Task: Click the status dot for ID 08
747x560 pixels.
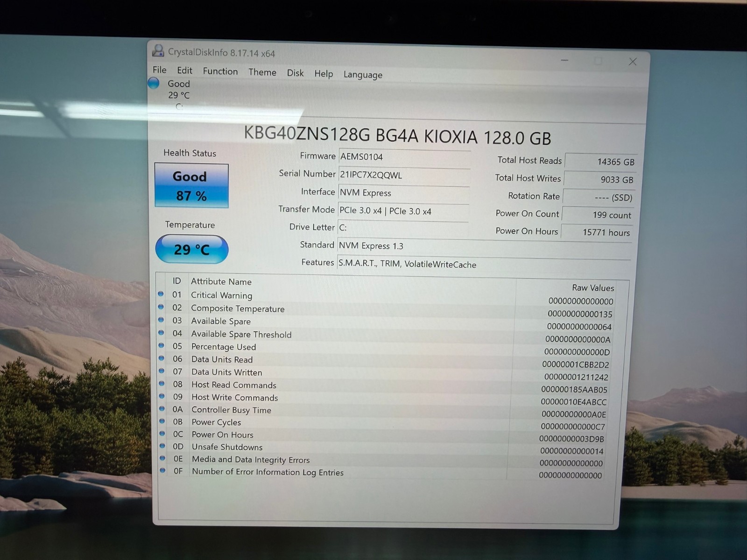Action: click(162, 383)
